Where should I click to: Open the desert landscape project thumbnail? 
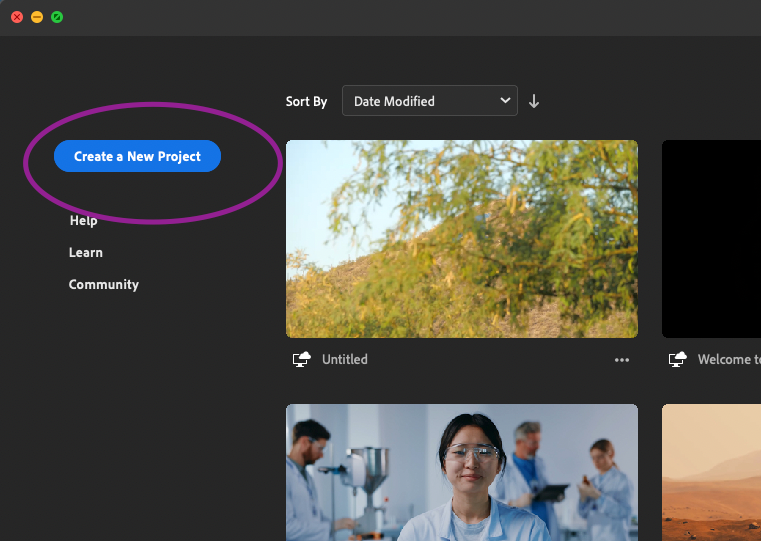[x=711, y=472]
